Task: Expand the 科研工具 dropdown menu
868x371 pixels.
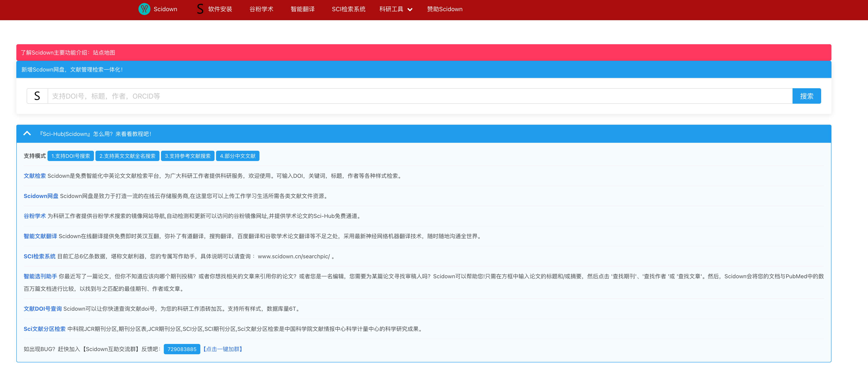Action: coord(395,9)
